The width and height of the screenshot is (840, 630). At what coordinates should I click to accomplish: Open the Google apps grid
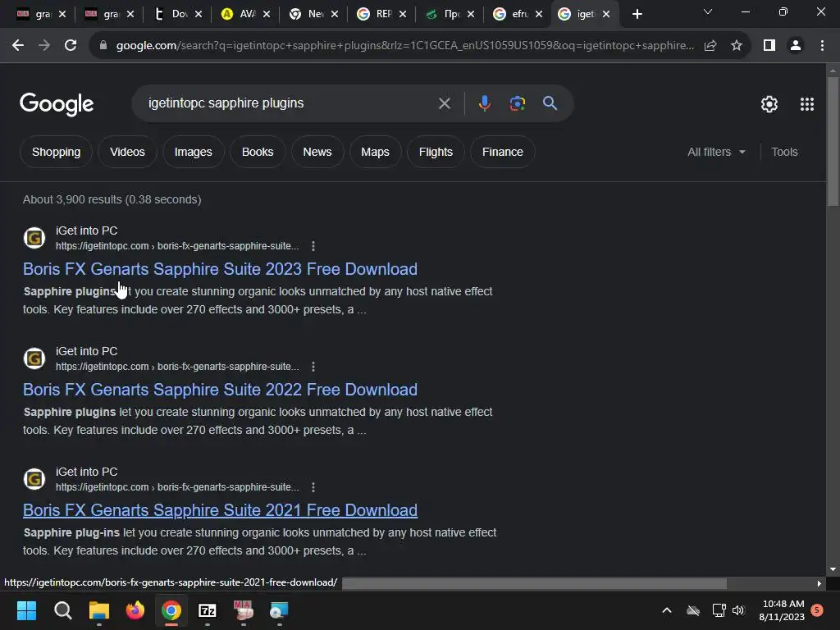[807, 104]
